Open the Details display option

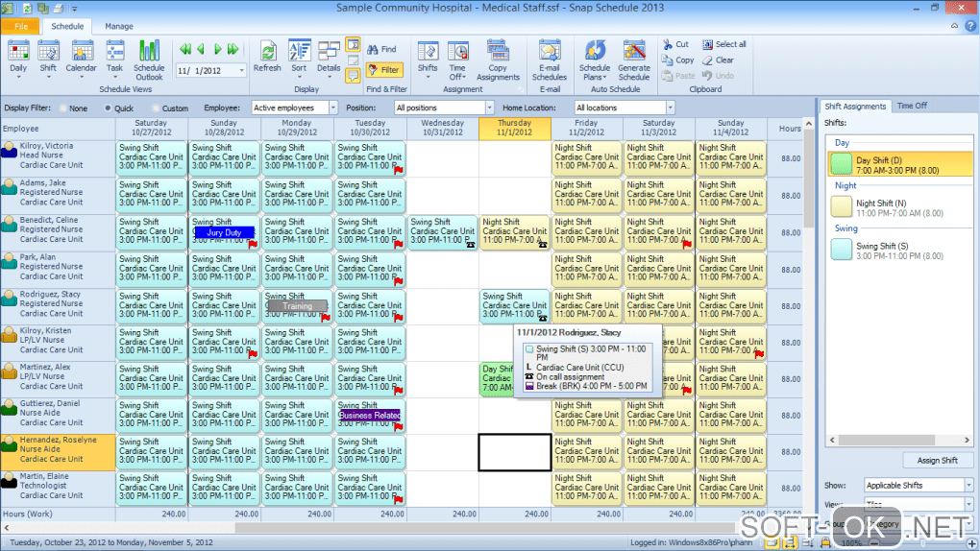329,57
